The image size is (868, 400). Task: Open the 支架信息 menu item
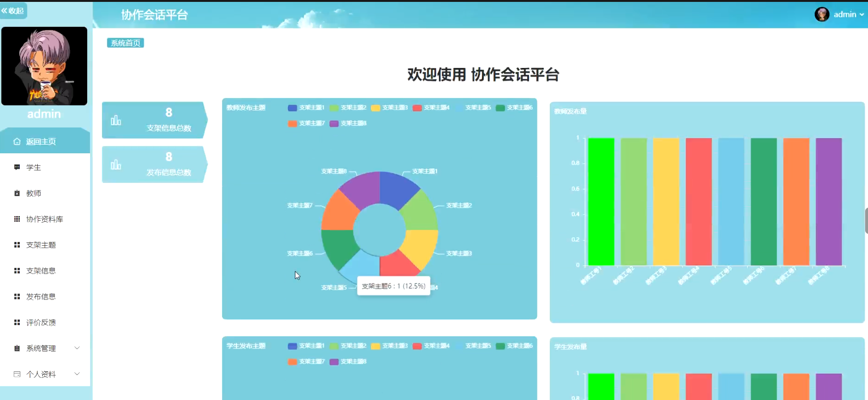point(41,271)
